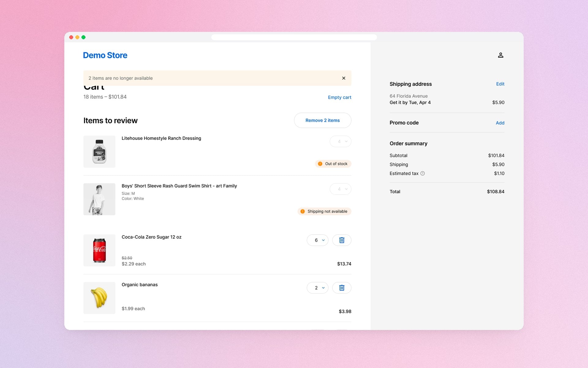Image resolution: width=588 pixels, height=368 pixels.
Task: Open the Coca-Cola can product thumbnail
Action: coord(99,250)
